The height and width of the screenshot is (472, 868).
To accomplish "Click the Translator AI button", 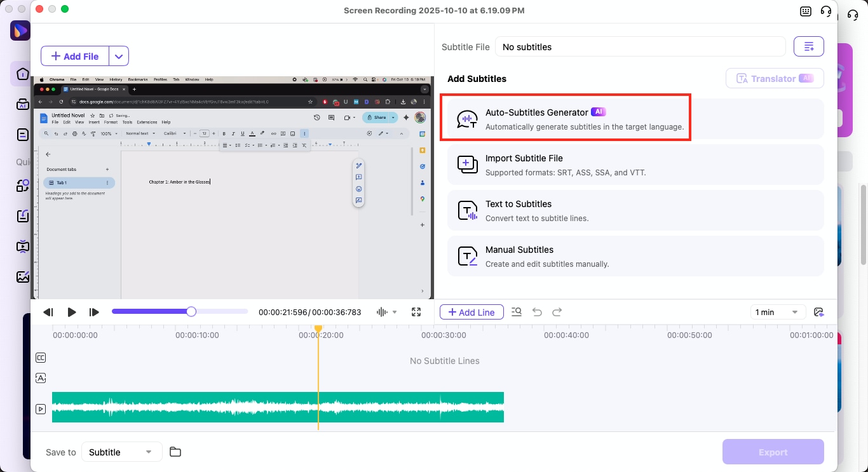I will click(x=775, y=78).
